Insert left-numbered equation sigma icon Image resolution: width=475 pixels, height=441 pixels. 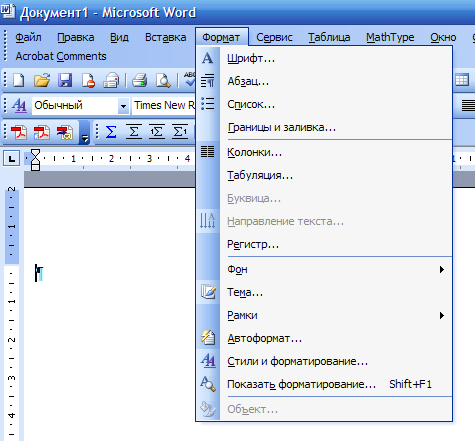157,132
